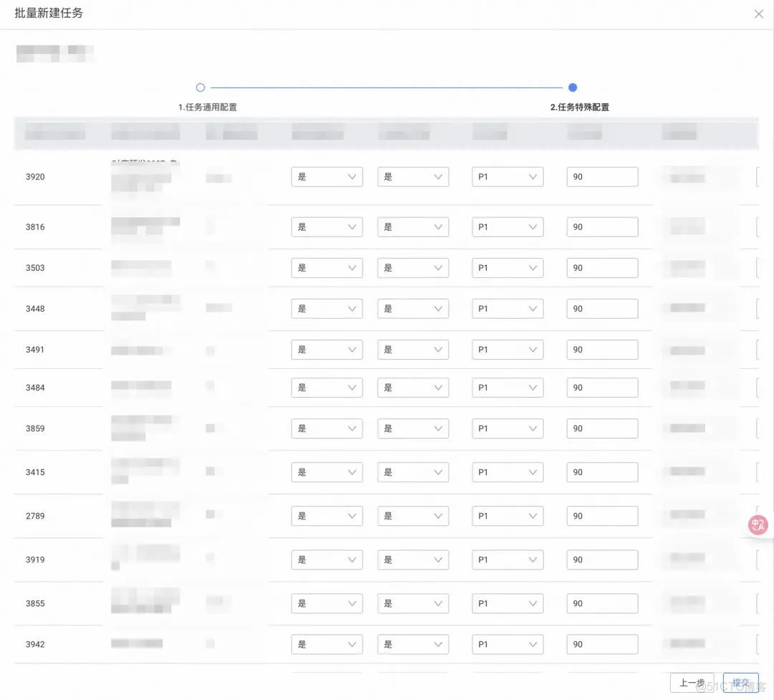Submit the form via the 提交 button

pos(741,683)
